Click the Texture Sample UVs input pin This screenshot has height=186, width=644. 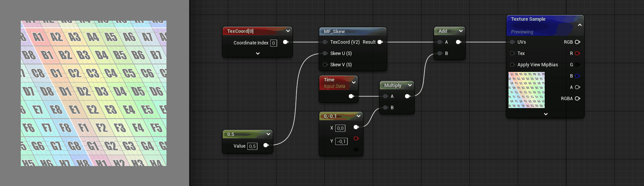[512, 42]
